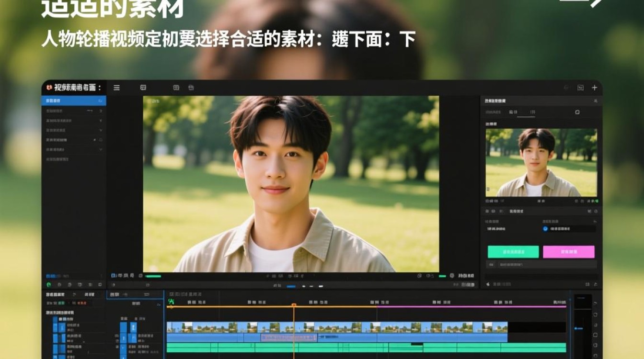
Task: Toggle the blue switch in the right settings panel
Action: click(x=545, y=229)
